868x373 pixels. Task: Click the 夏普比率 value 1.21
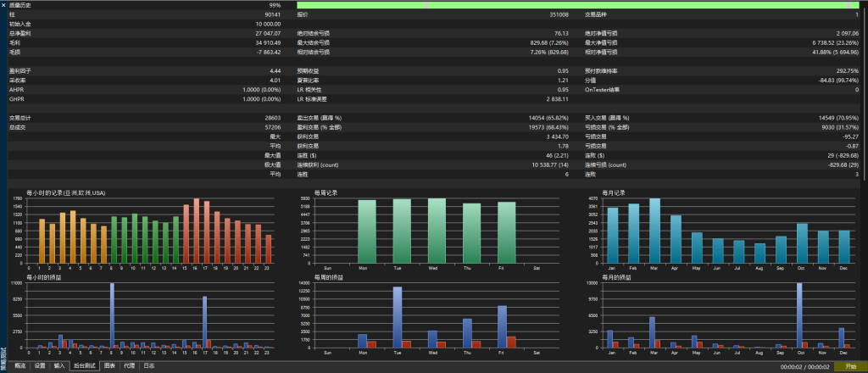[562, 80]
